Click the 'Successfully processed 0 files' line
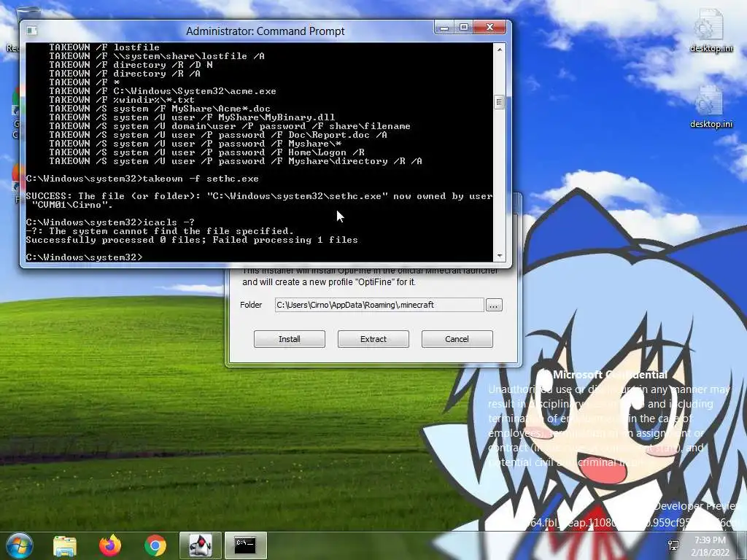747x560 pixels. 192,240
